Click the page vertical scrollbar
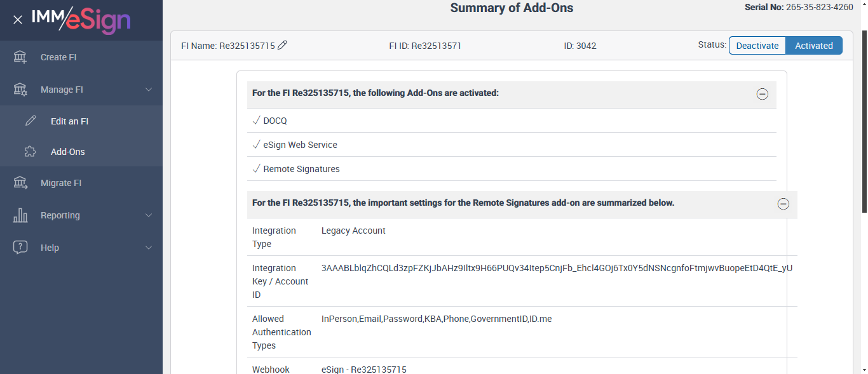Viewport: 868px width, 374px height. click(863, 190)
